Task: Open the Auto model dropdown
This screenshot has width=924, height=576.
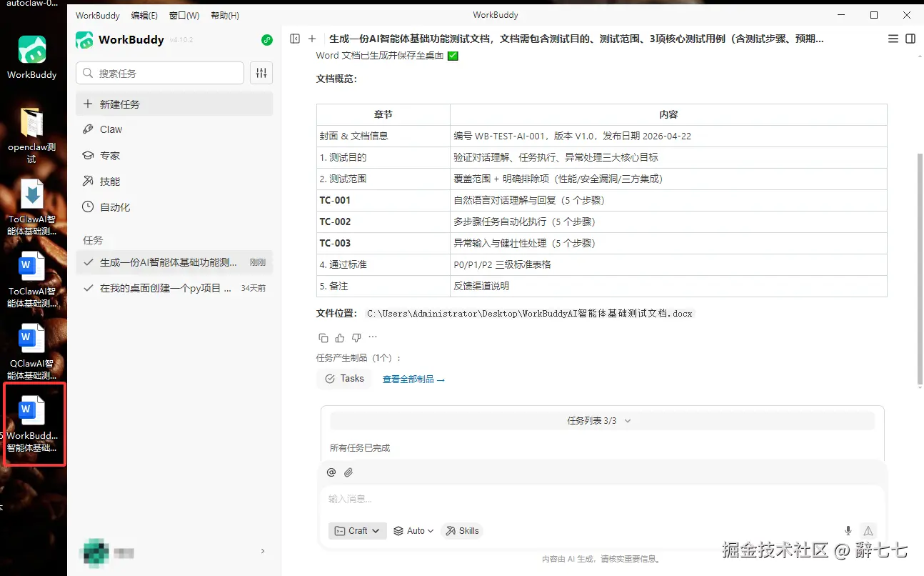Action: [414, 531]
